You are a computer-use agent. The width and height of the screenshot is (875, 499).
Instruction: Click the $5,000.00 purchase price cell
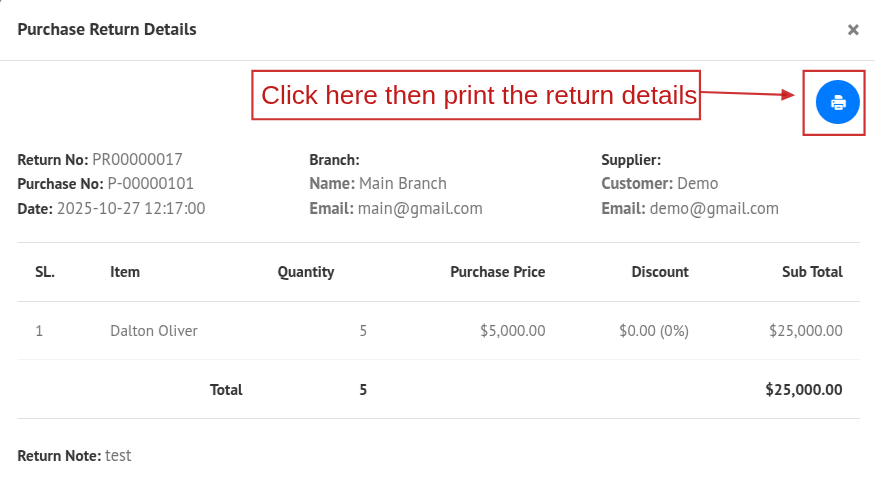pos(512,331)
